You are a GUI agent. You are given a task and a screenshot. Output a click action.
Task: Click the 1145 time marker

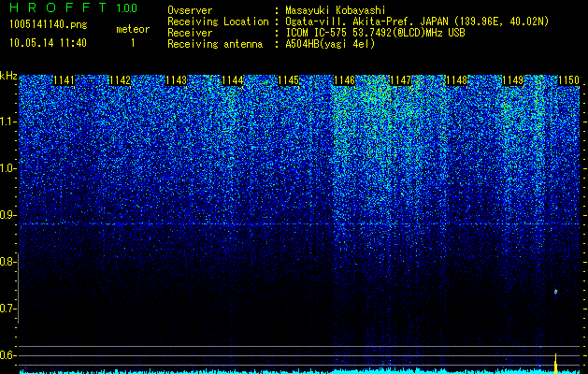click(288, 80)
